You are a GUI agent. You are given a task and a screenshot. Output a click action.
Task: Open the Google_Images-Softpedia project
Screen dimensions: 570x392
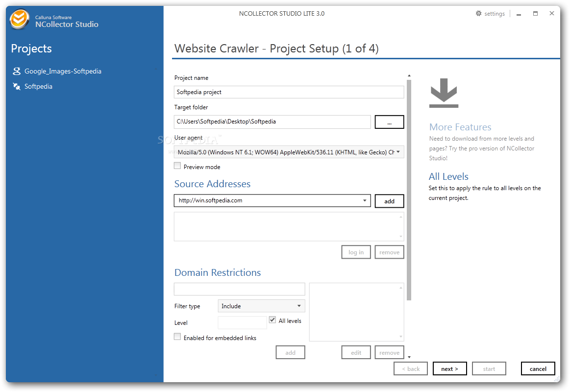(63, 71)
